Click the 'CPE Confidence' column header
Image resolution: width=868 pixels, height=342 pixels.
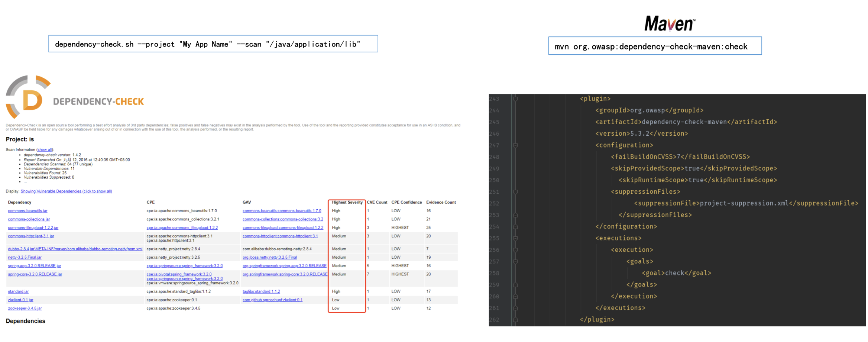pos(407,203)
